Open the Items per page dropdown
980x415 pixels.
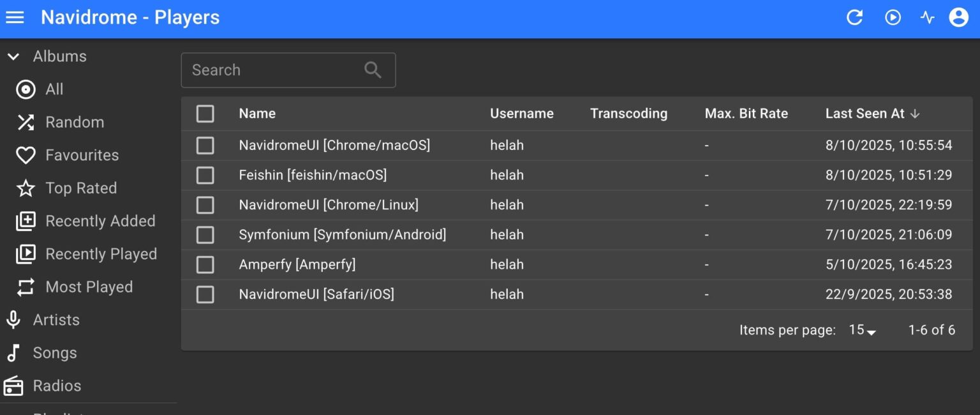point(861,329)
